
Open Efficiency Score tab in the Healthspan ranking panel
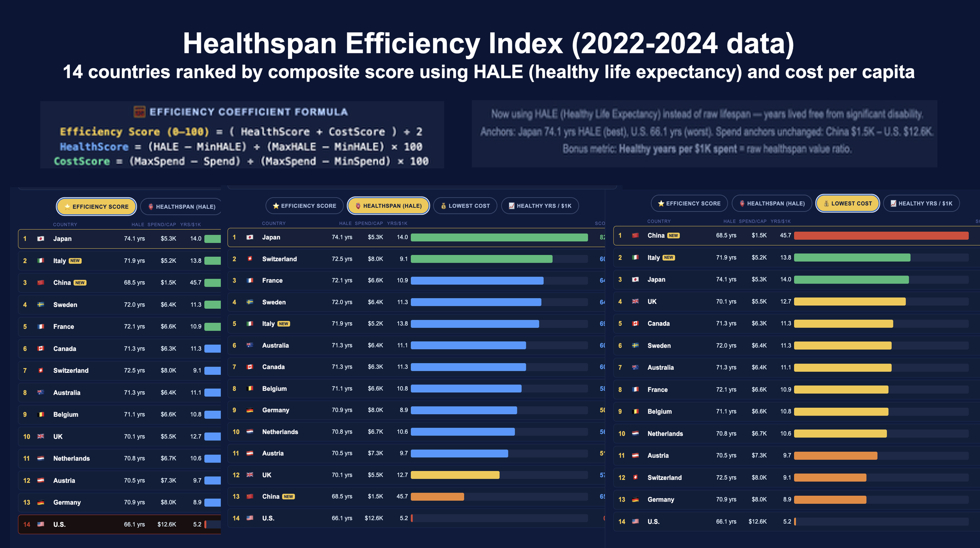(305, 206)
